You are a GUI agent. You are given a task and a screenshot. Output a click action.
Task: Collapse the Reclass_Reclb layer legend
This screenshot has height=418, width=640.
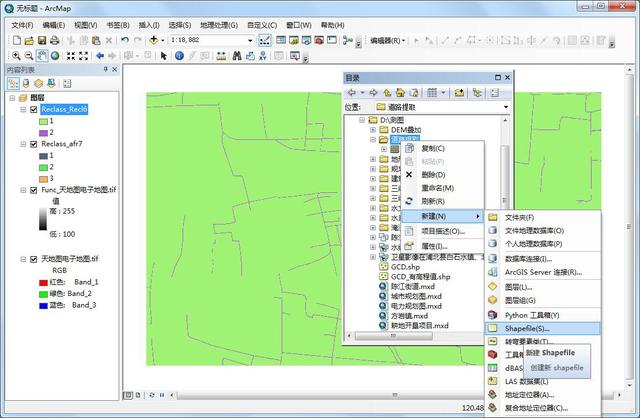click(x=23, y=109)
